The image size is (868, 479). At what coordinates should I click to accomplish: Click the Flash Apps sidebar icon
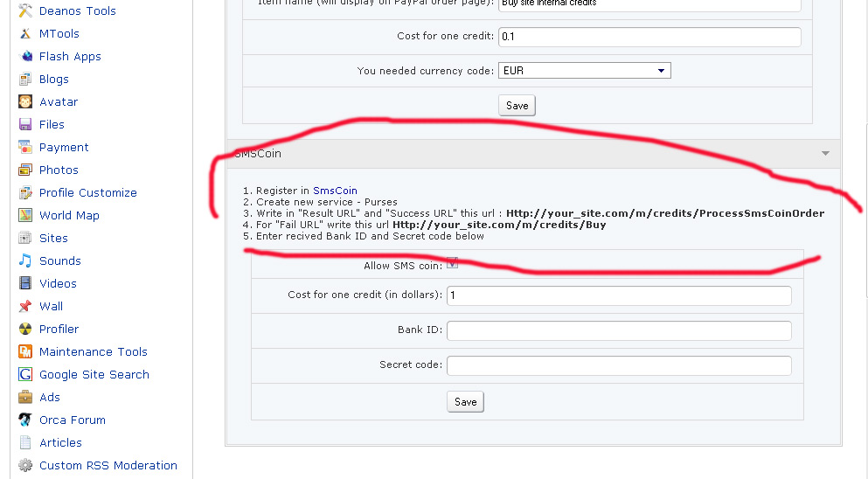(x=25, y=56)
